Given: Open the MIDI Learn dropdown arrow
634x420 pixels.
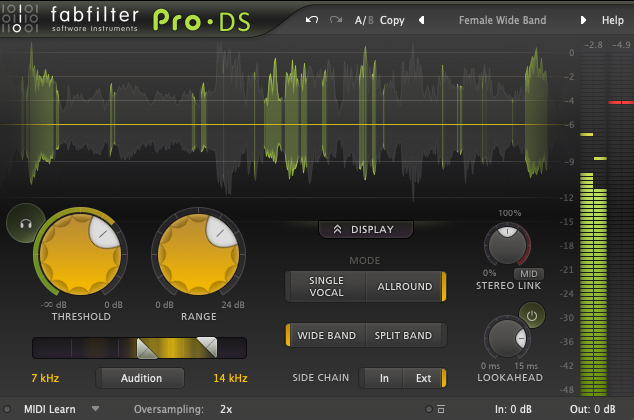Looking at the screenshot, I should click(x=95, y=409).
